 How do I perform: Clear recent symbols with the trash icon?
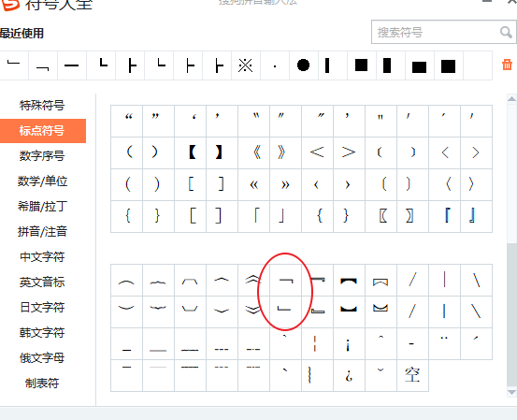(x=507, y=65)
